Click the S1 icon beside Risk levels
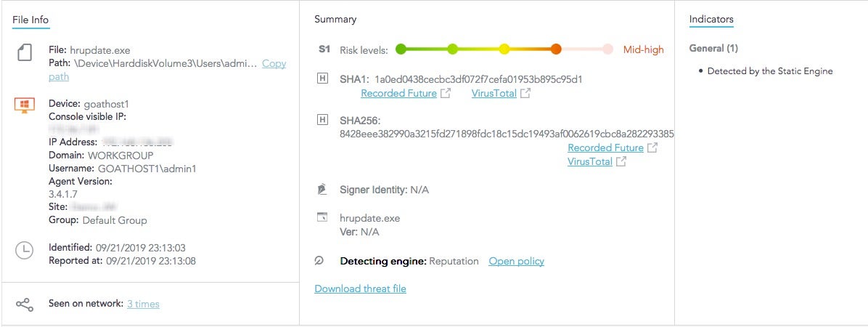868x327 pixels. 324,49
